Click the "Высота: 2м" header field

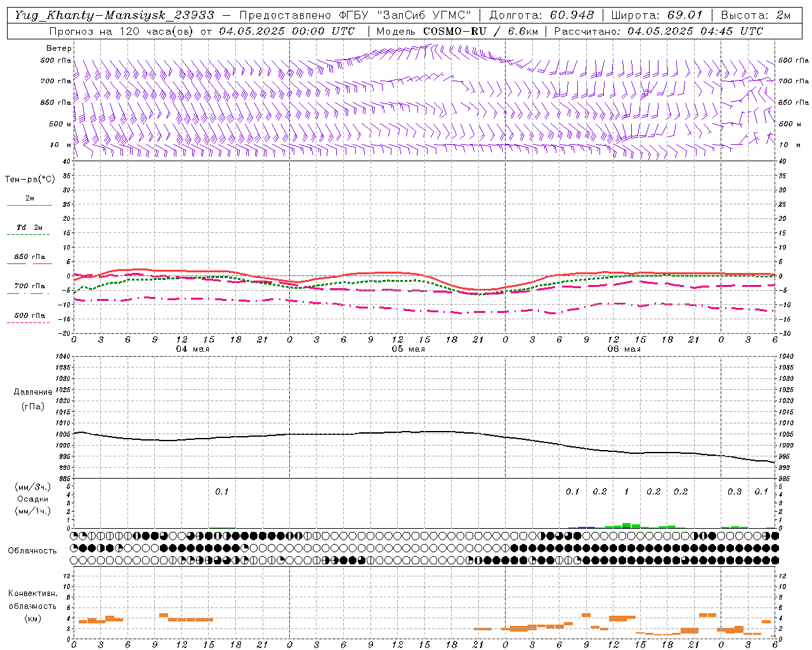(x=755, y=15)
